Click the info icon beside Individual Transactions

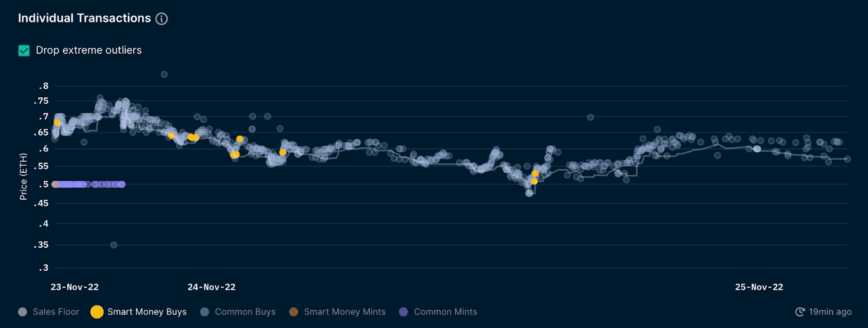pos(161,19)
